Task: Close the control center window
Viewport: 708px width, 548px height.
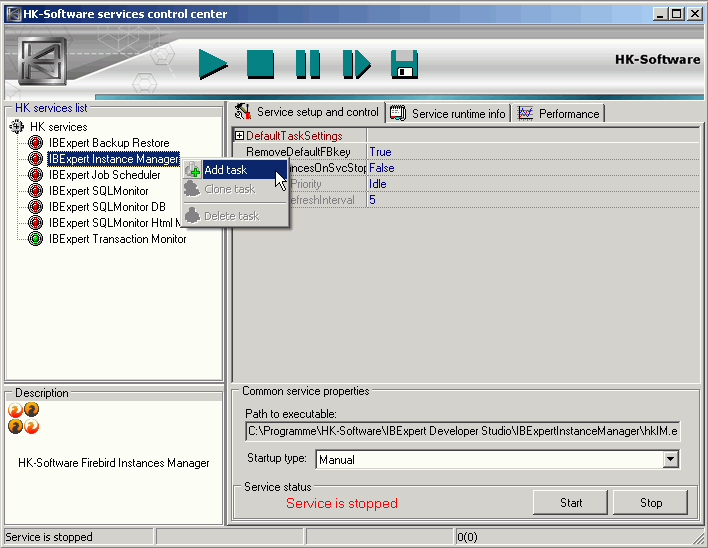Action: pyautogui.click(x=694, y=14)
